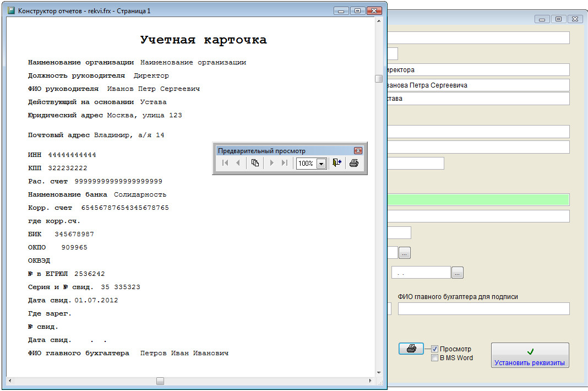Screen dimensions: 588x391
Task: Click the green highlighted input field
Action: pos(478,199)
